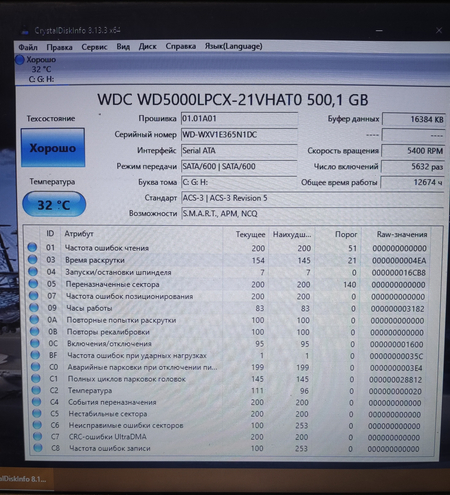Click status circle for Частота ошибок записи row
This screenshot has width=450, height=495.
pos(38,448)
